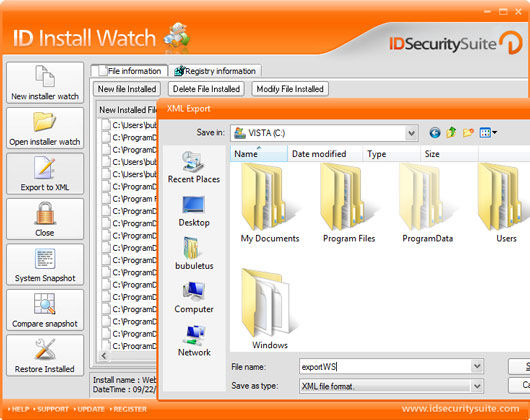Select the File information tab
Viewport: 530px width, 420px height.
(129, 71)
